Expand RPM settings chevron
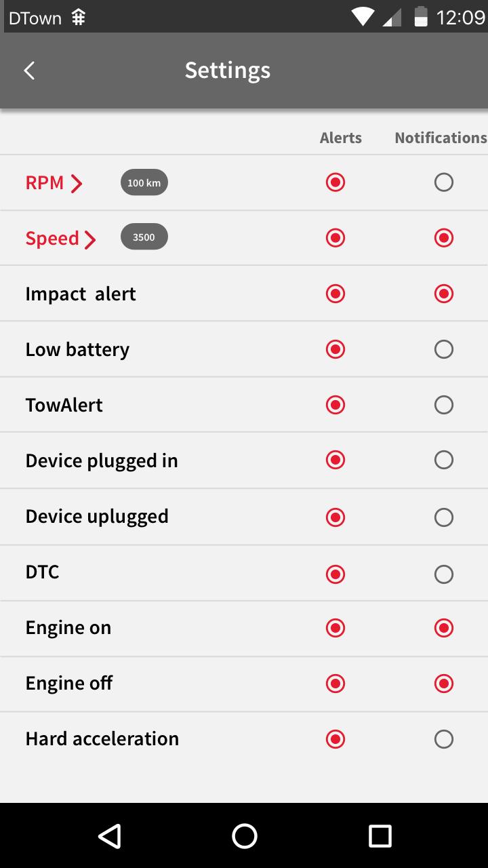 click(x=77, y=183)
